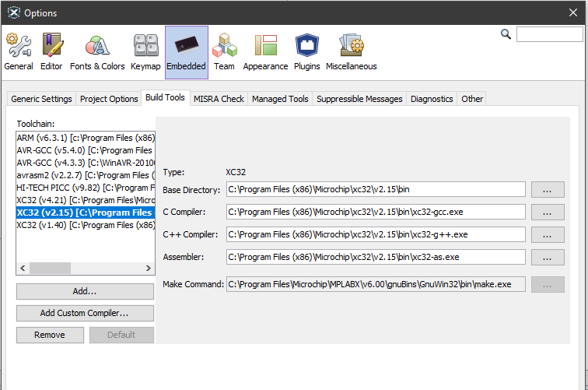The width and height of the screenshot is (588, 390).
Task: Open the Team options category
Action: coord(224,52)
